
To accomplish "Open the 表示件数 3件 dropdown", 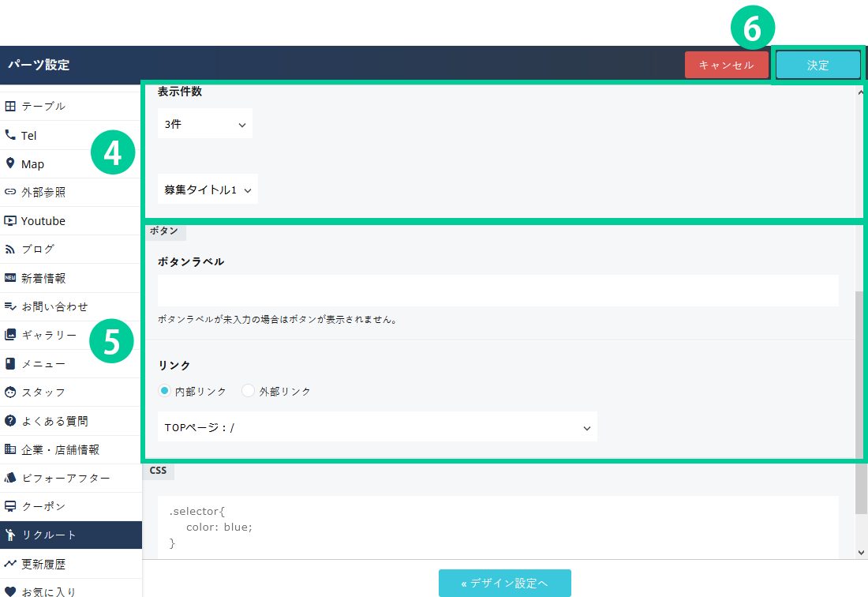I will coord(205,124).
